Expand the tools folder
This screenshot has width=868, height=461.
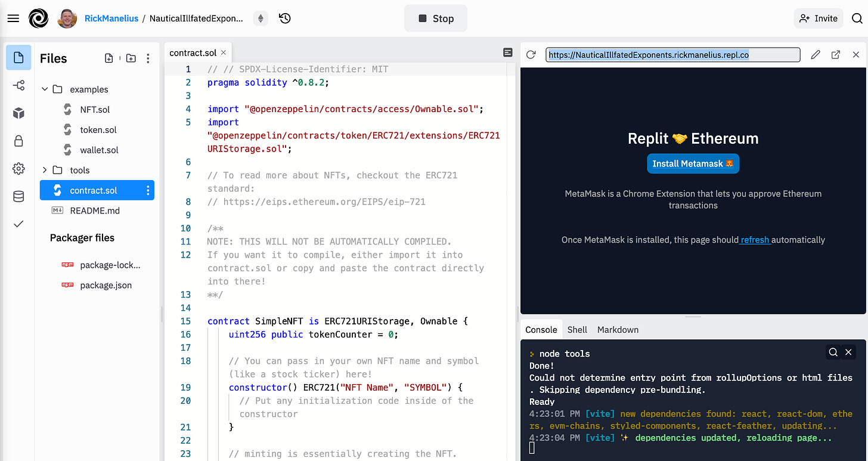pos(44,170)
